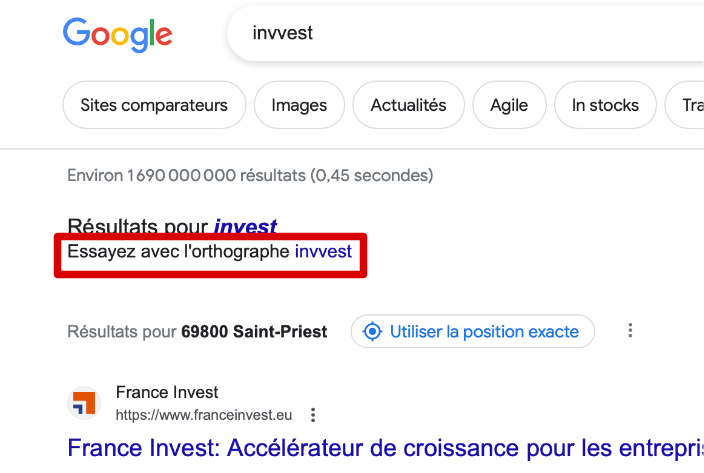The width and height of the screenshot is (704, 473).
Task: Click the results count statistics text
Action: (x=250, y=175)
